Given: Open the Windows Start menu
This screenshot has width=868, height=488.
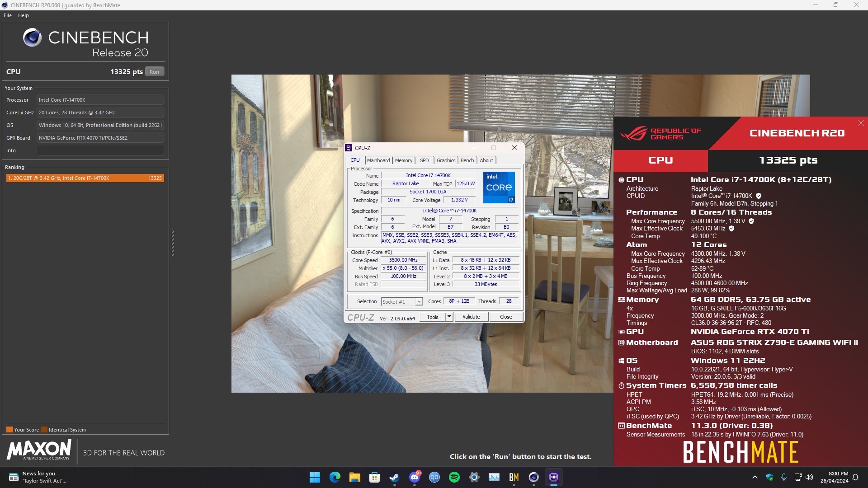Looking at the screenshot, I should [x=315, y=477].
